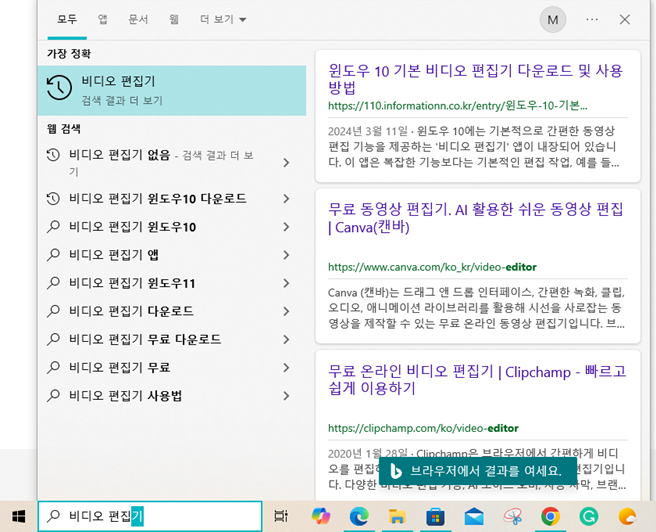Expand the 비디오 편집기 앱 chevron

pyautogui.click(x=286, y=255)
